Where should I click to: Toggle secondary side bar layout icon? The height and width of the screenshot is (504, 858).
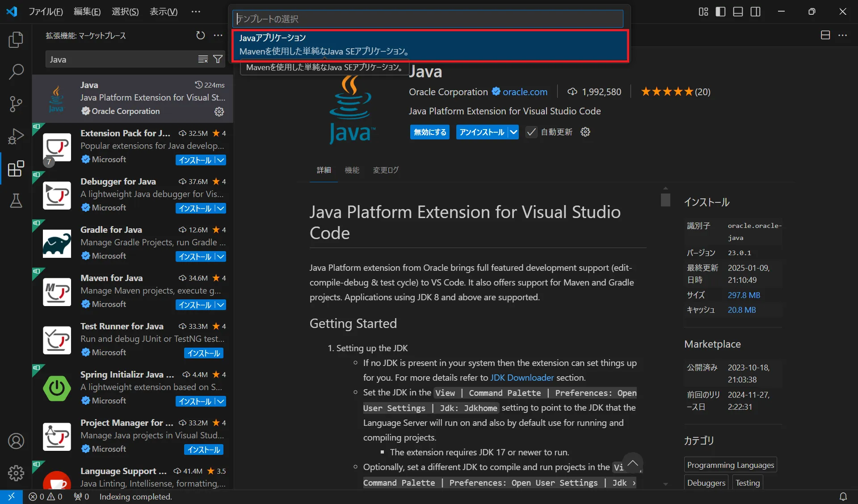tap(755, 12)
